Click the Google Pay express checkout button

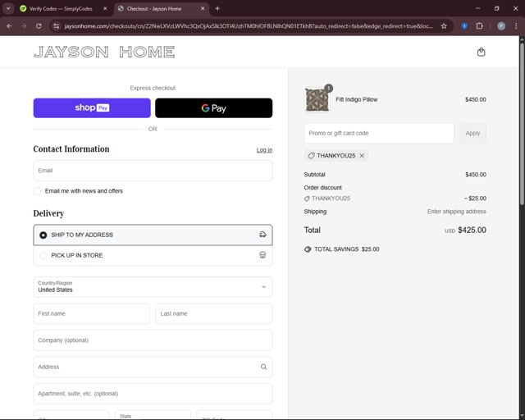tap(213, 107)
